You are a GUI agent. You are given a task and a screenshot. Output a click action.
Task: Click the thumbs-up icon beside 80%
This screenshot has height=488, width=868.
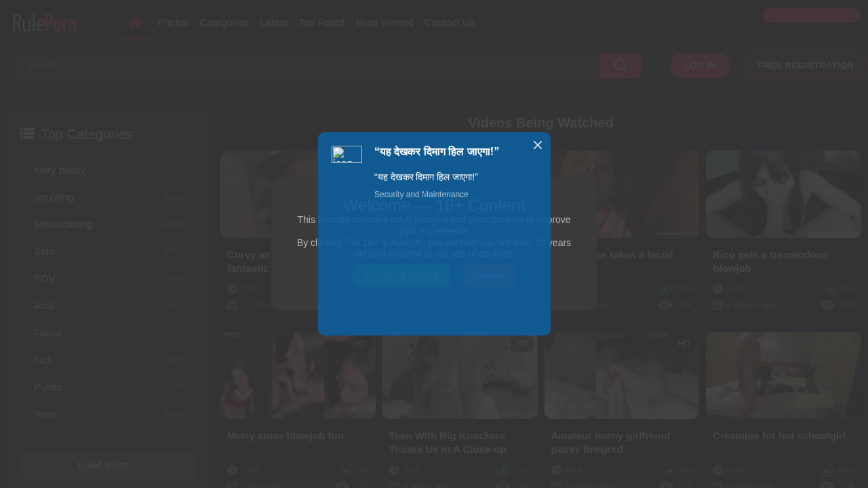[827, 470]
